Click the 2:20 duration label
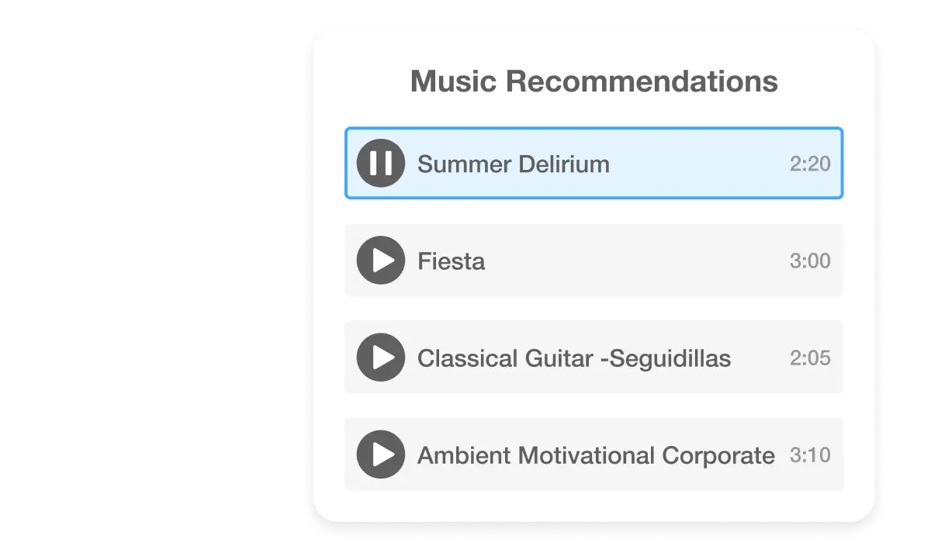Screen dimensions: 931x560 coord(810,164)
